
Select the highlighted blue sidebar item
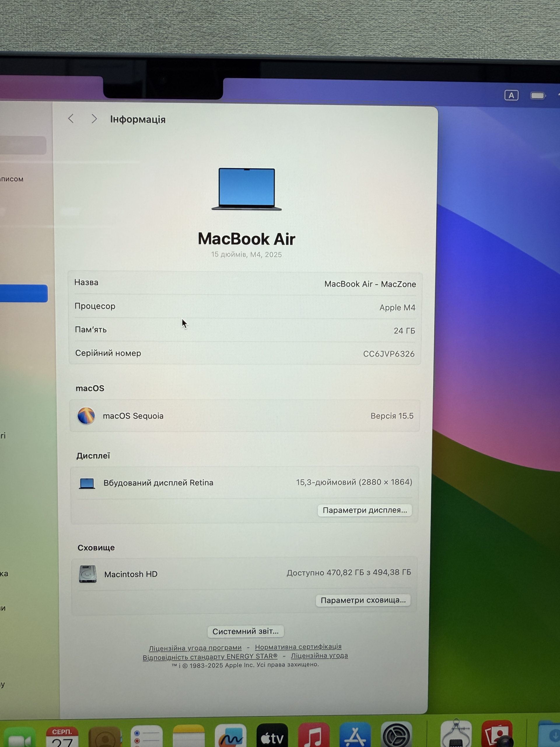point(24,293)
